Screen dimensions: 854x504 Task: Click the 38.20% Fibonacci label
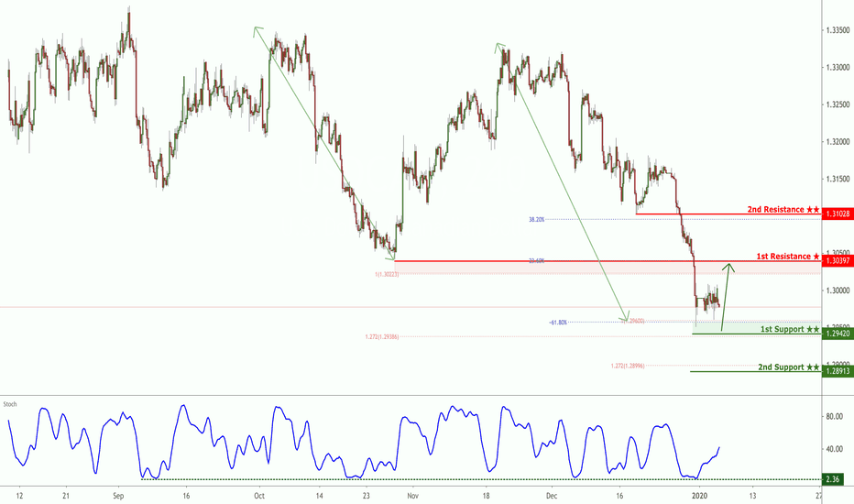pos(536,220)
